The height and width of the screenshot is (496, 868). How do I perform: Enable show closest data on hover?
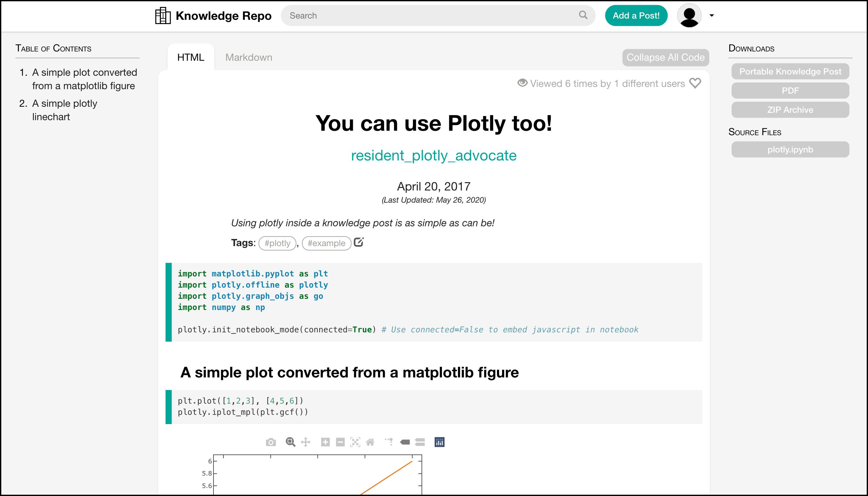pyautogui.click(x=405, y=442)
